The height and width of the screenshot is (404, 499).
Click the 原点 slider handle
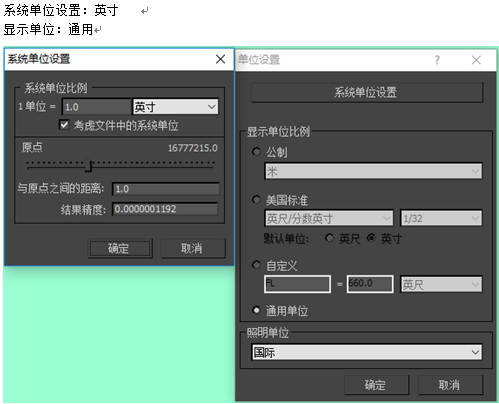click(x=88, y=165)
